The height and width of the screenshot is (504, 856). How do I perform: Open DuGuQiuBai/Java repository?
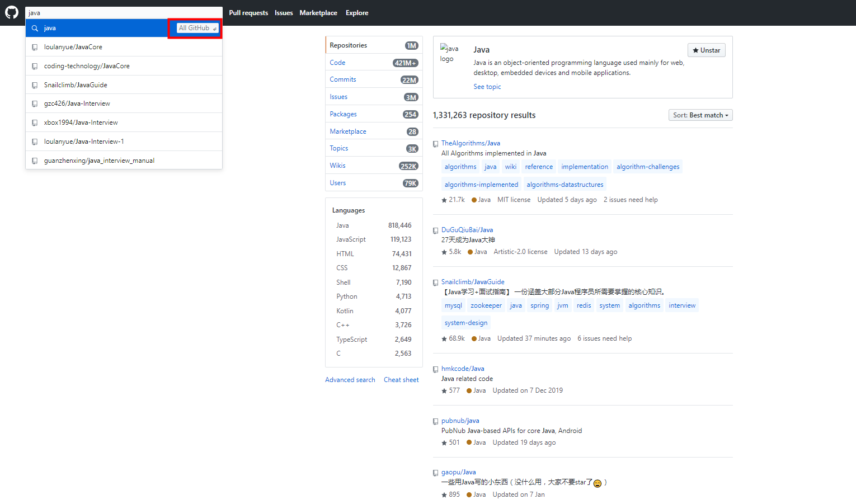click(x=467, y=230)
